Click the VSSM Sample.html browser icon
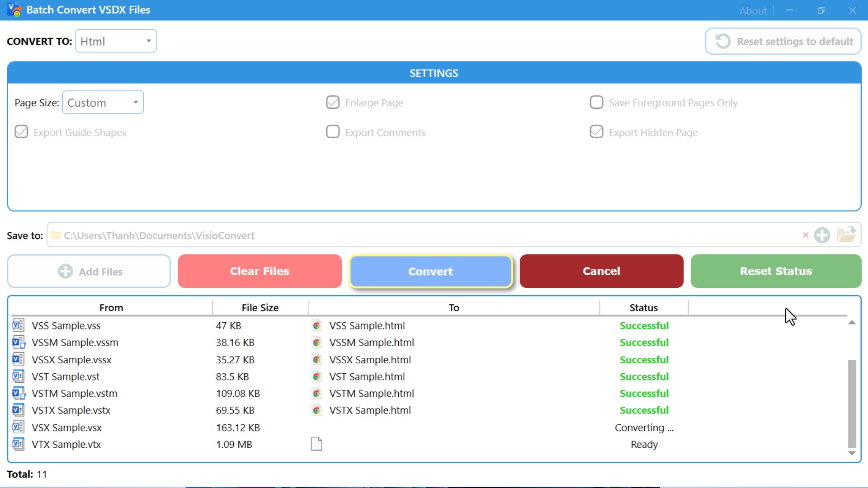Viewport: 868px width, 488px height. coord(316,343)
